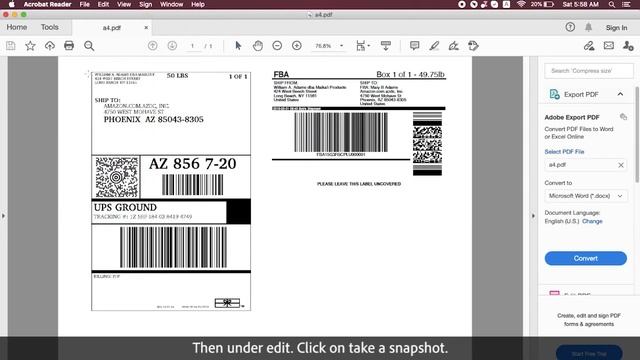Open the Apple menu
This screenshot has height=360, width=640.
11,4
